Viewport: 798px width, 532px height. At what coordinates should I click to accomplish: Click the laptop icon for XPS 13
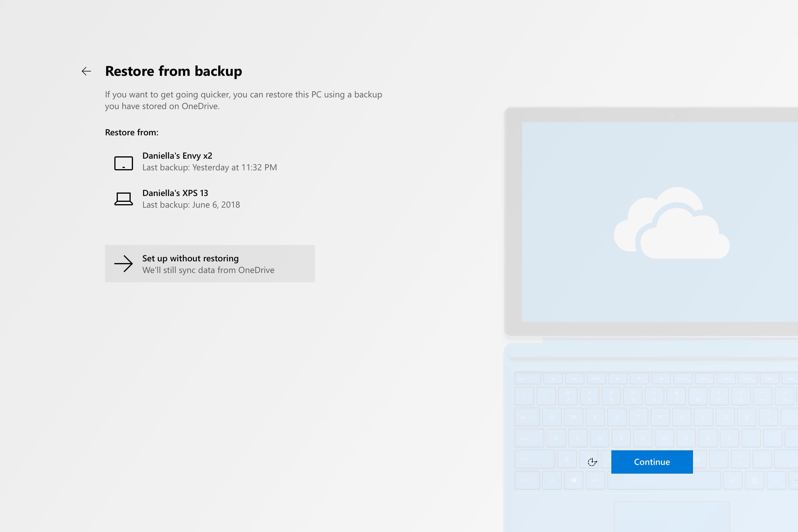click(123, 199)
